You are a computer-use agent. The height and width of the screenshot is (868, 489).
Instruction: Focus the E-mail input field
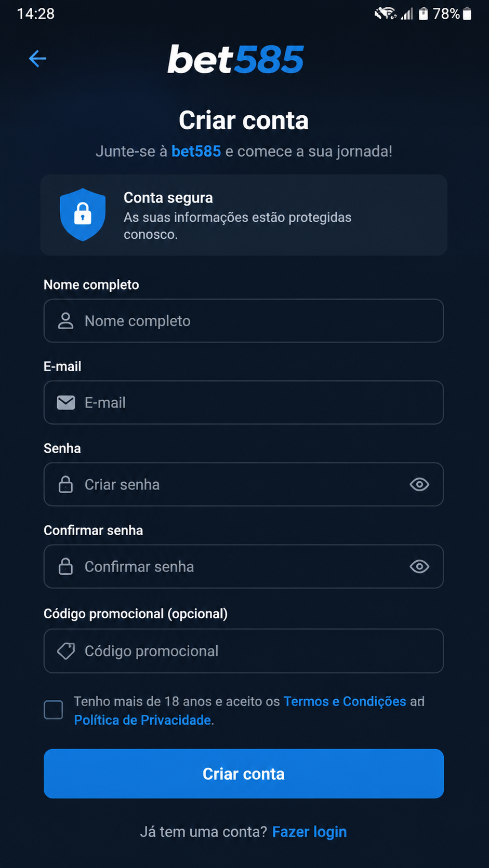click(244, 403)
